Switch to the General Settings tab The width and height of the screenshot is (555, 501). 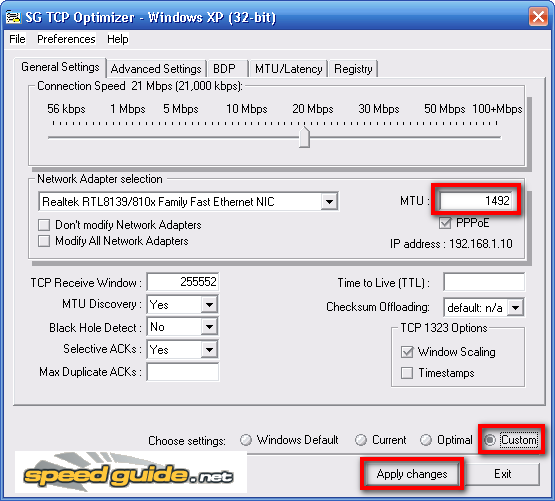[x=60, y=67]
